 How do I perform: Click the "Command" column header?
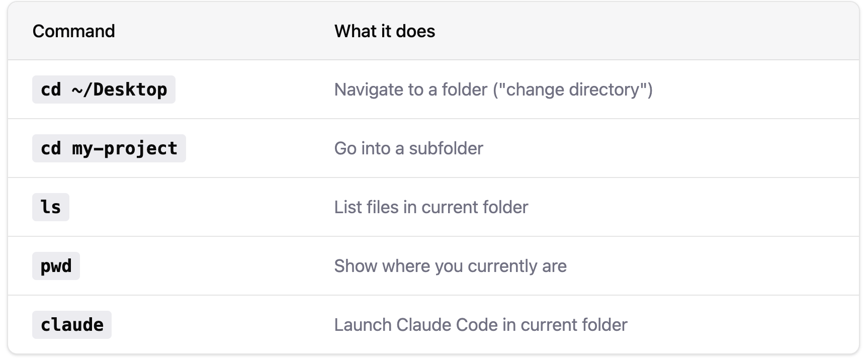click(x=73, y=31)
